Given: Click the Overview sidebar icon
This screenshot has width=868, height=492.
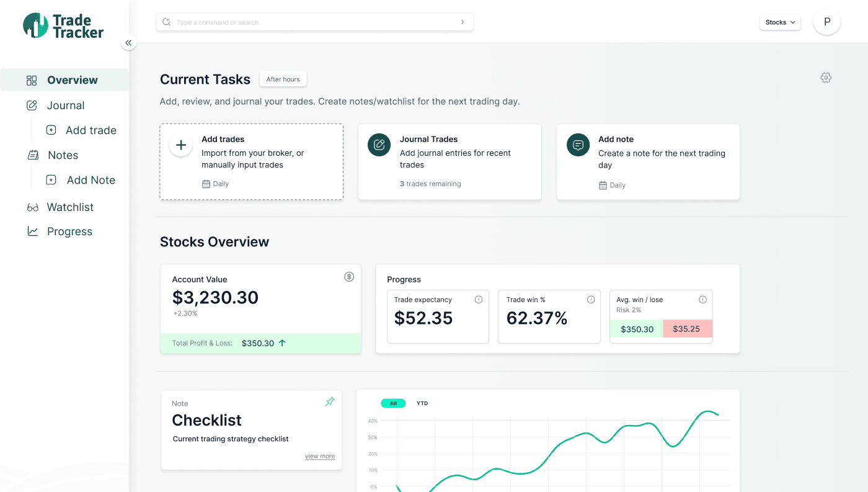Looking at the screenshot, I should point(32,79).
